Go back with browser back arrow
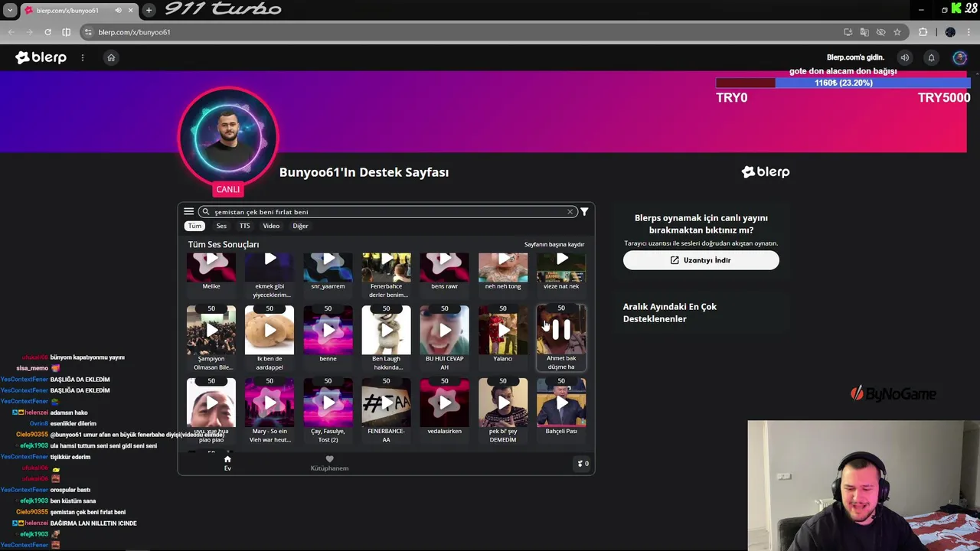The width and height of the screenshot is (980, 551). (x=11, y=32)
